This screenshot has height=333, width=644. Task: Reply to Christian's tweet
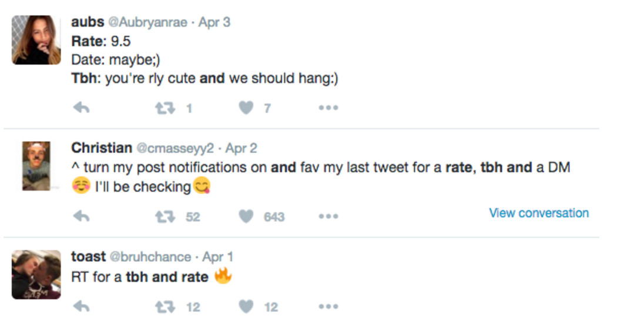point(81,217)
